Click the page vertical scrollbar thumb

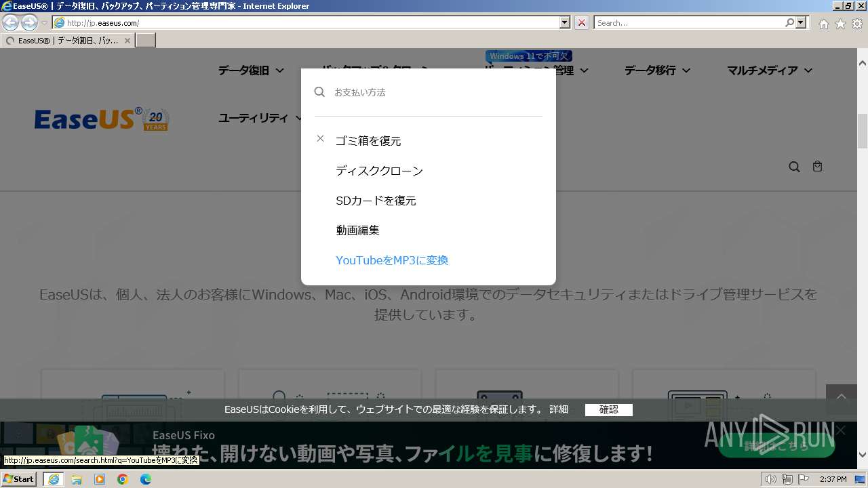coord(862,131)
